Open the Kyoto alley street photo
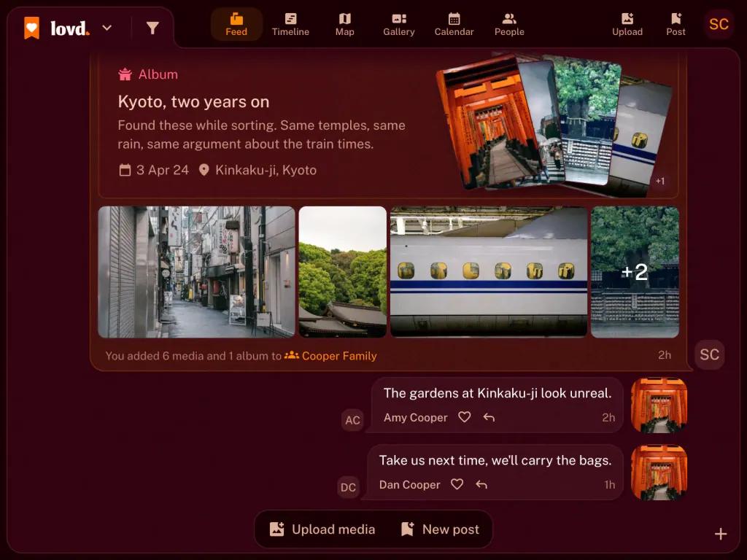Viewport: 747px width, 560px height. (x=196, y=272)
